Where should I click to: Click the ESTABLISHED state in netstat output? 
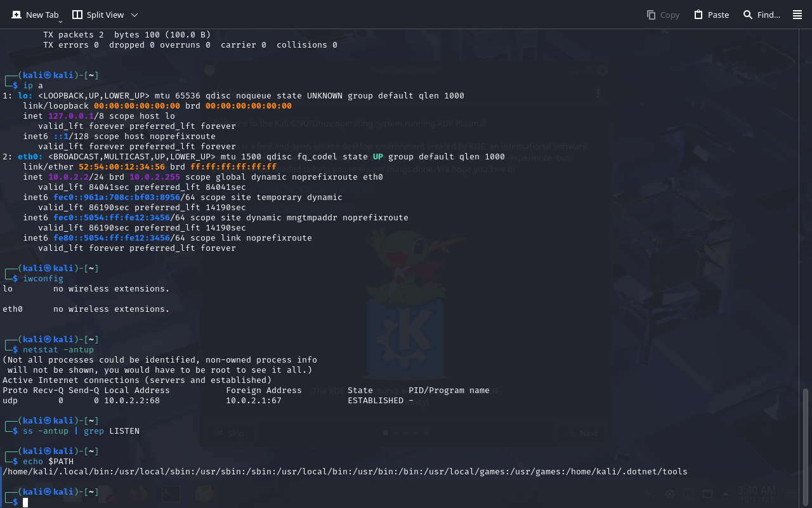(376, 401)
